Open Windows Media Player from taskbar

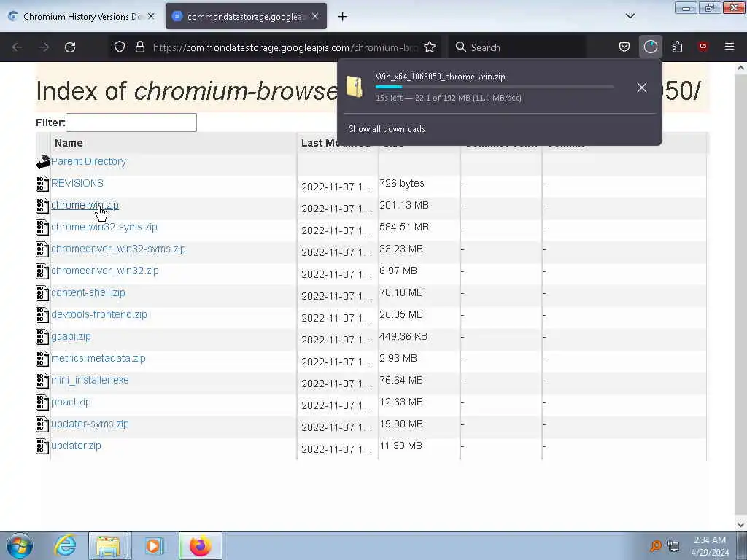tap(154, 545)
